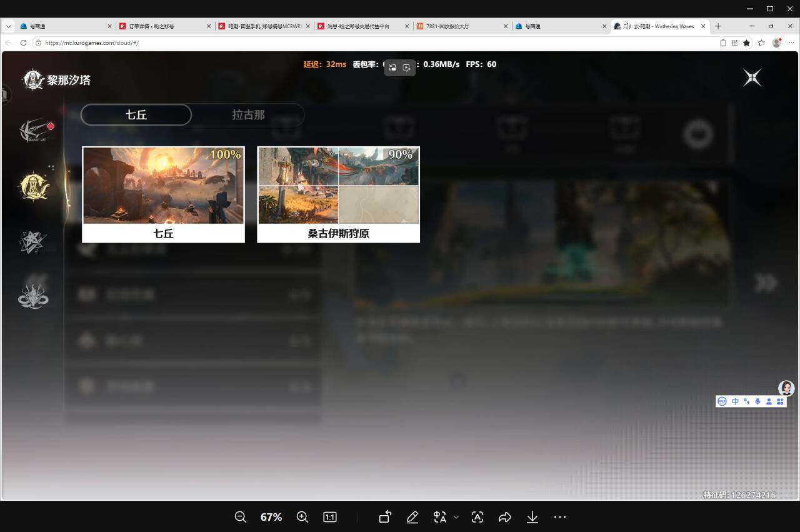Zoom in in the image viewer toolbar
Screen dimensions: 800x532
click(302, 517)
